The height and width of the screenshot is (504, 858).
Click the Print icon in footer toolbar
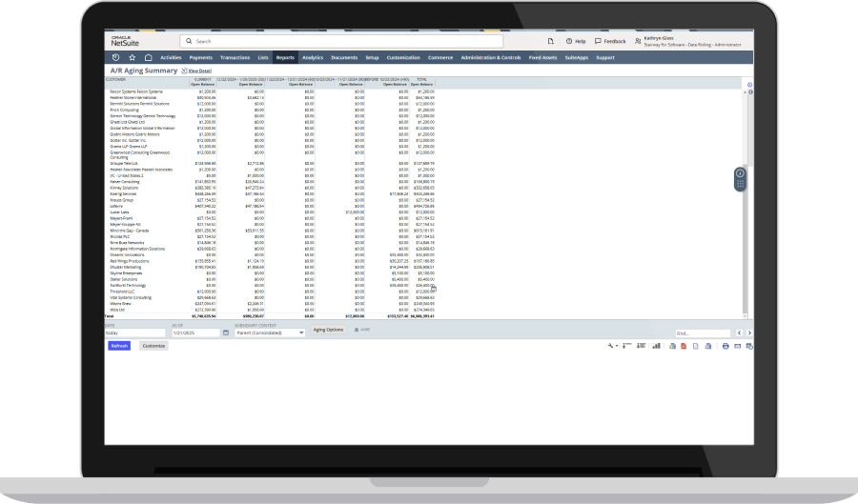click(725, 346)
